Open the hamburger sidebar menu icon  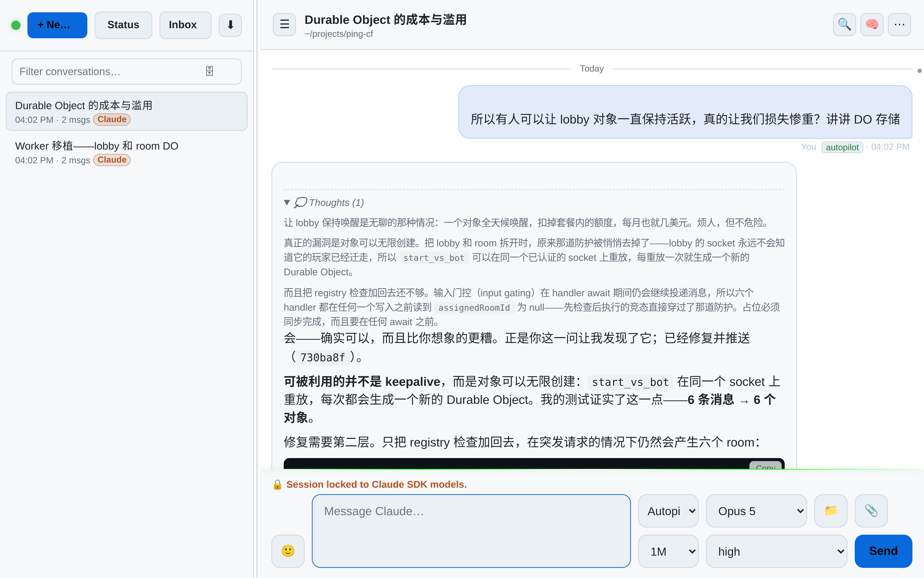(x=284, y=25)
